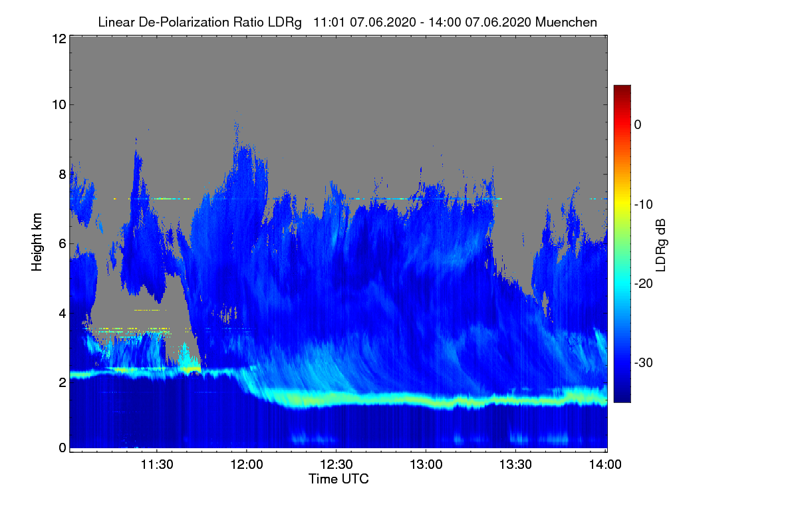The height and width of the screenshot is (532, 798).
Task: Click the colorbar '-20' dB label
Action: pyautogui.click(x=644, y=283)
